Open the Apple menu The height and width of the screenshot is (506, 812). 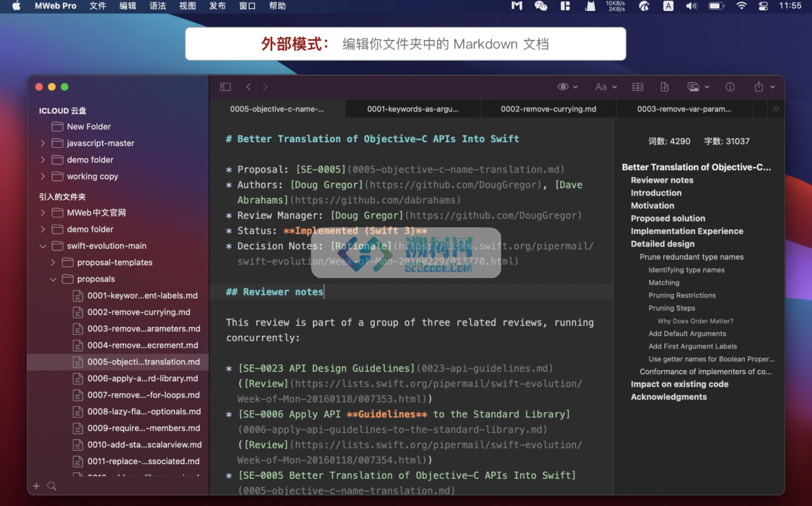click(x=16, y=6)
